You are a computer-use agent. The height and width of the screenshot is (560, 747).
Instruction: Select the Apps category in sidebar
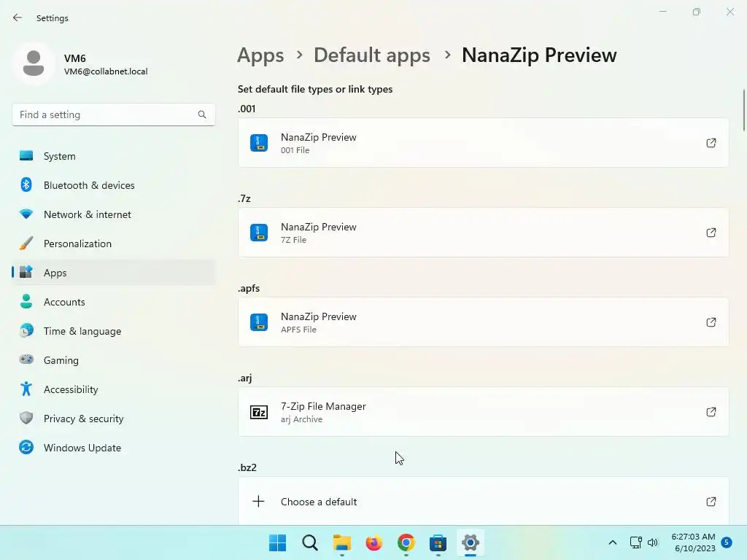pyautogui.click(x=113, y=273)
